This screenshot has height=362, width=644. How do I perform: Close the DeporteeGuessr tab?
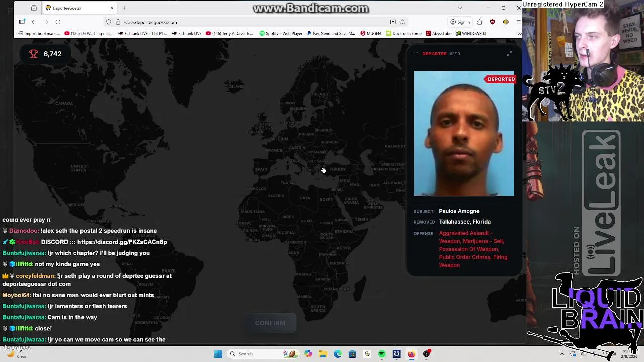(x=112, y=8)
